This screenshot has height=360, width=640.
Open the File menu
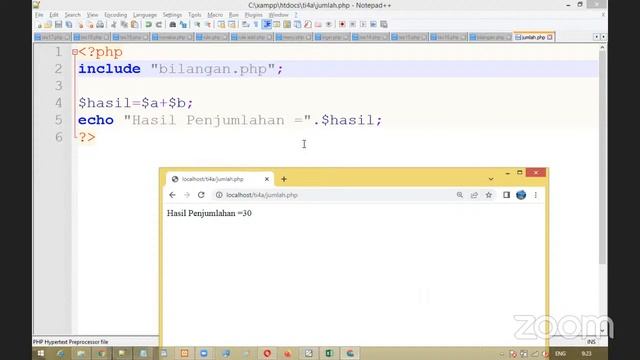tap(39, 15)
